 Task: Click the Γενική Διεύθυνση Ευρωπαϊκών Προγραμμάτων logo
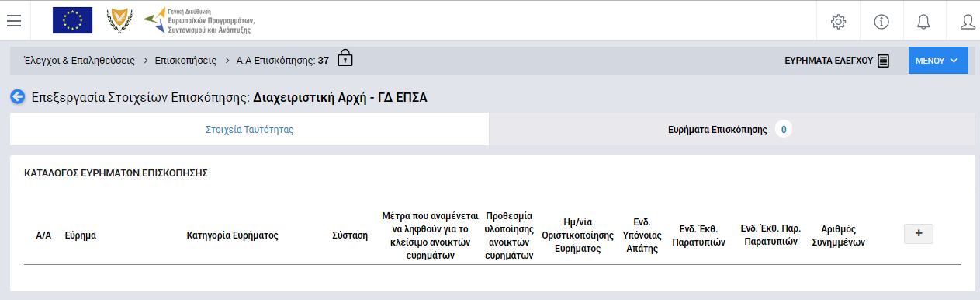199,20
